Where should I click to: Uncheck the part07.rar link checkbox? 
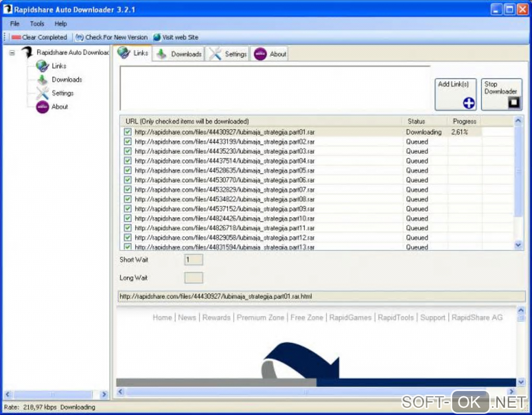[128, 190]
